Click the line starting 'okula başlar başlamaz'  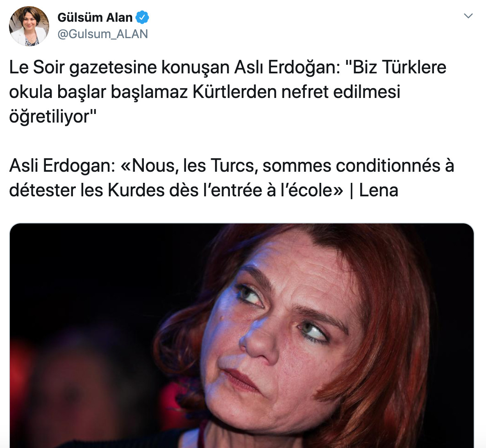tap(205, 92)
